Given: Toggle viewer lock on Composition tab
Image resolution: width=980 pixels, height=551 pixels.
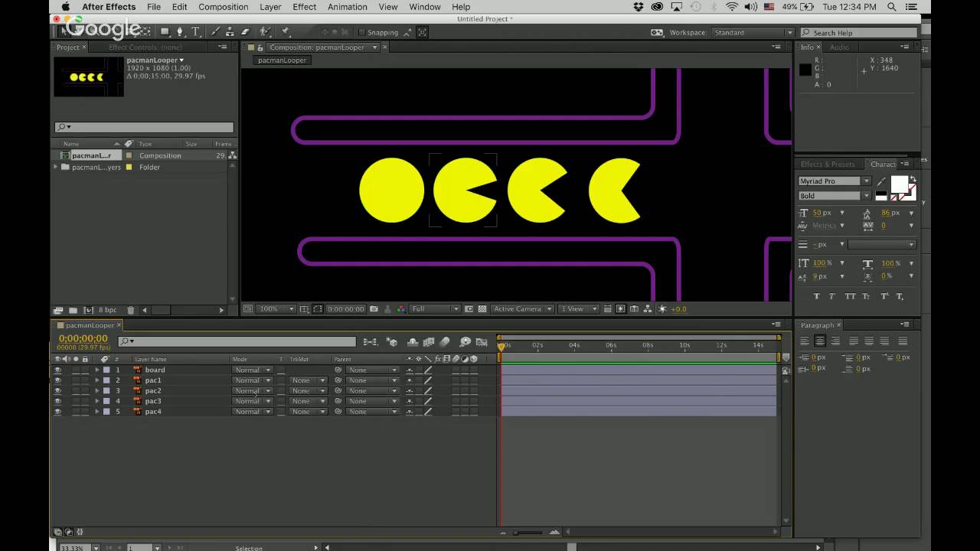Looking at the screenshot, I should pos(260,47).
